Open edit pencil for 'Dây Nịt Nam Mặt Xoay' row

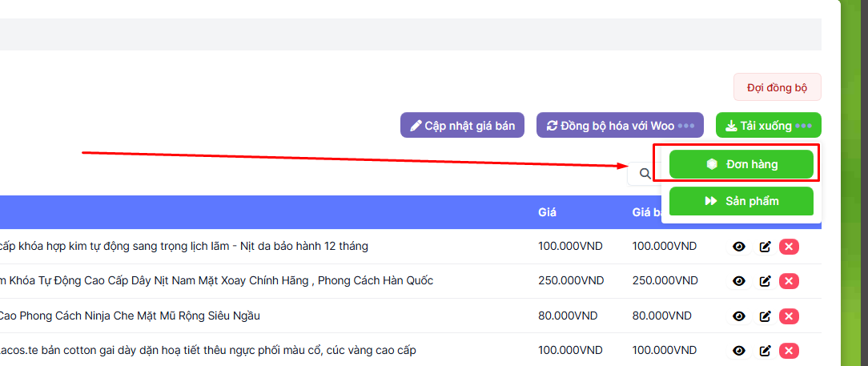pos(765,281)
